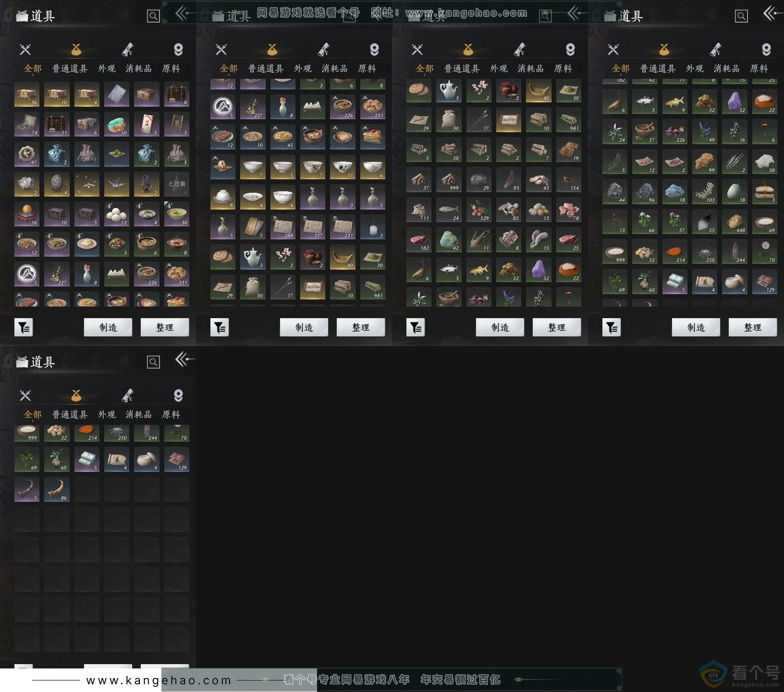Select the chest item with count 36
784x692 pixels.
pyautogui.click(x=27, y=94)
